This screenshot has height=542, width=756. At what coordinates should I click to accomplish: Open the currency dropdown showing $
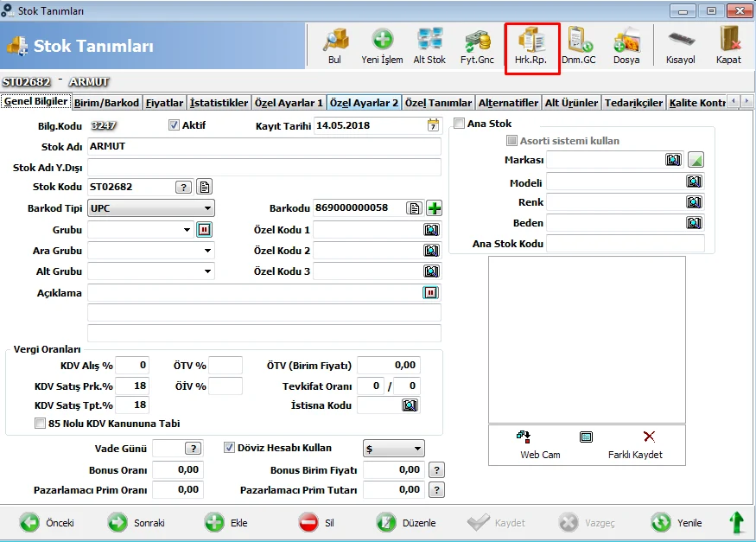pyautogui.click(x=393, y=449)
